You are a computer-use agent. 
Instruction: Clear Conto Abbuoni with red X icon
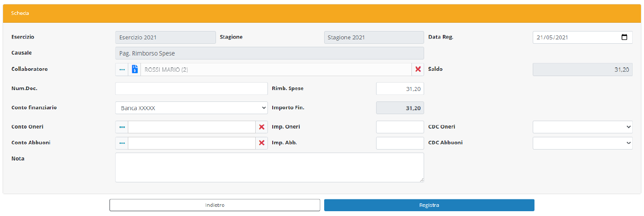262,143
